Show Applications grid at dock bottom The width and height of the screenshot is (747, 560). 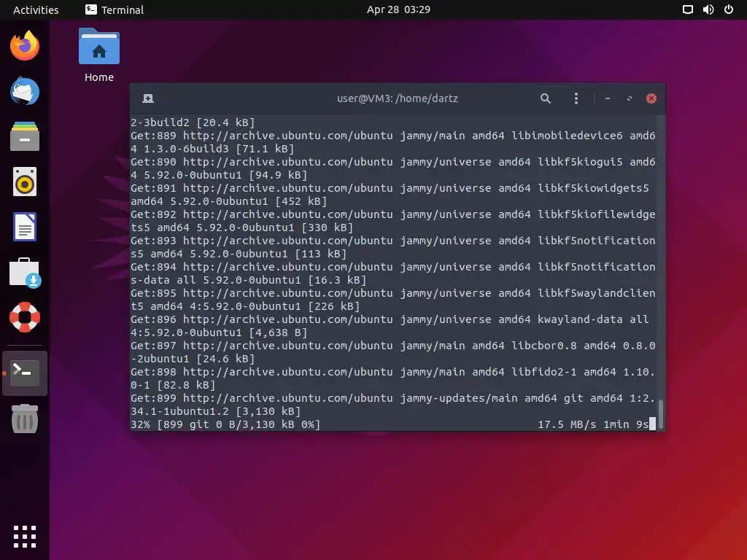pos(25,537)
